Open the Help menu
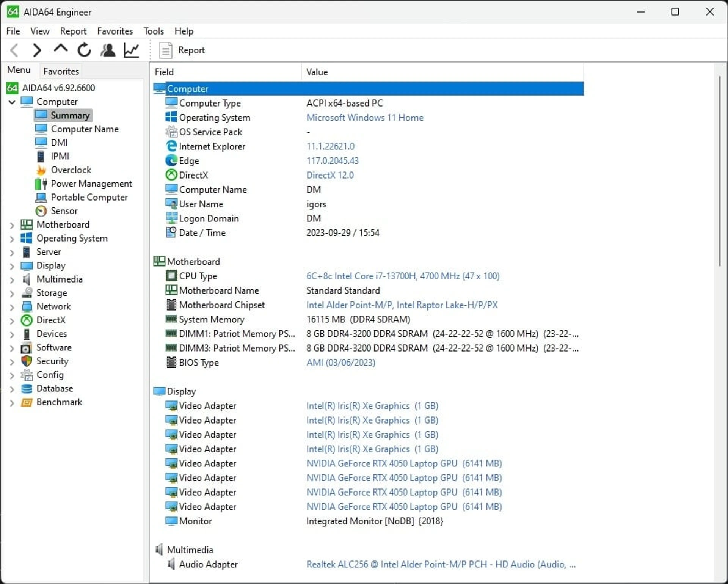The height and width of the screenshot is (584, 728). [184, 31]
